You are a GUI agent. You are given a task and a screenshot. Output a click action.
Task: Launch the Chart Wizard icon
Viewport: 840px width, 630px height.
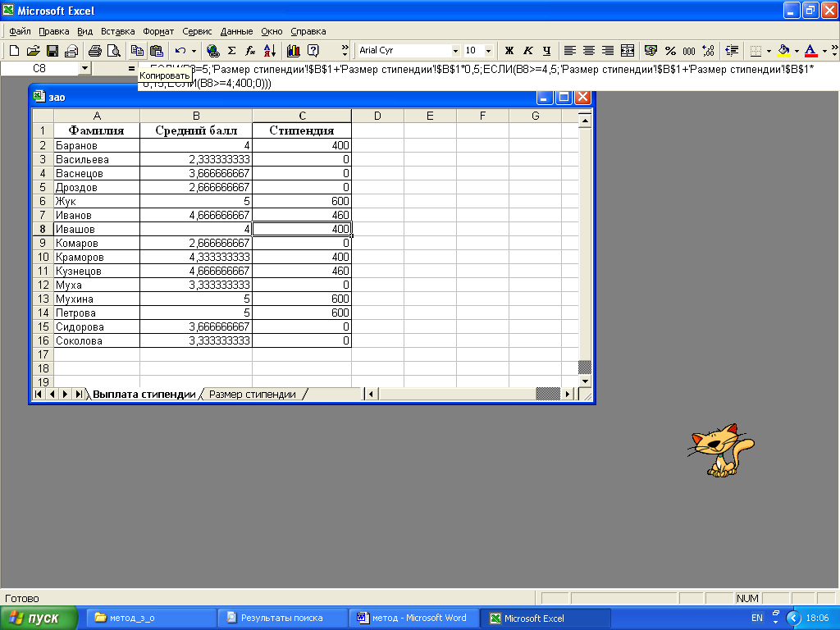pyautogui.click(x=294, y=50)
